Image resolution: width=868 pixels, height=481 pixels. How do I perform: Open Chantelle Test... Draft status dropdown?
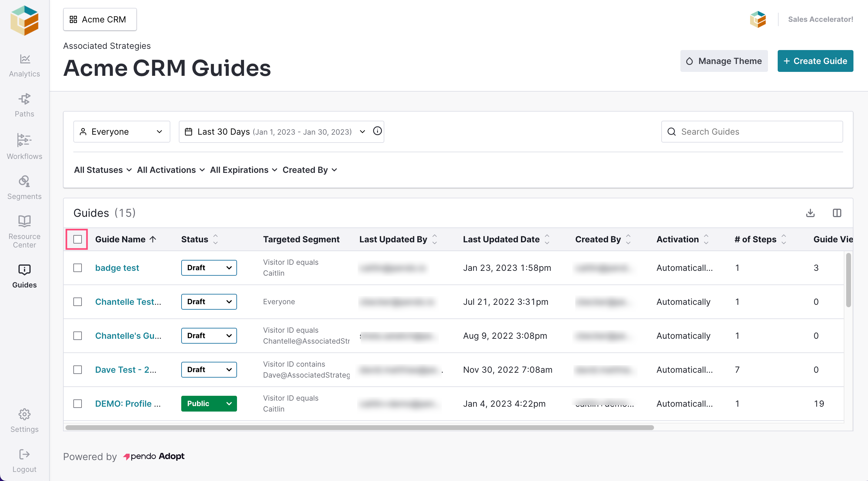(209, 302)
